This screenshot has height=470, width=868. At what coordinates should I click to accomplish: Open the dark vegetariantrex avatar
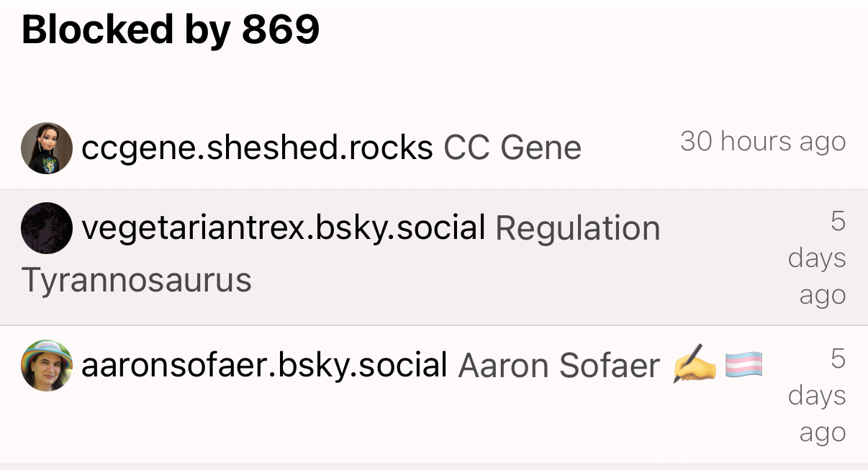47,228
